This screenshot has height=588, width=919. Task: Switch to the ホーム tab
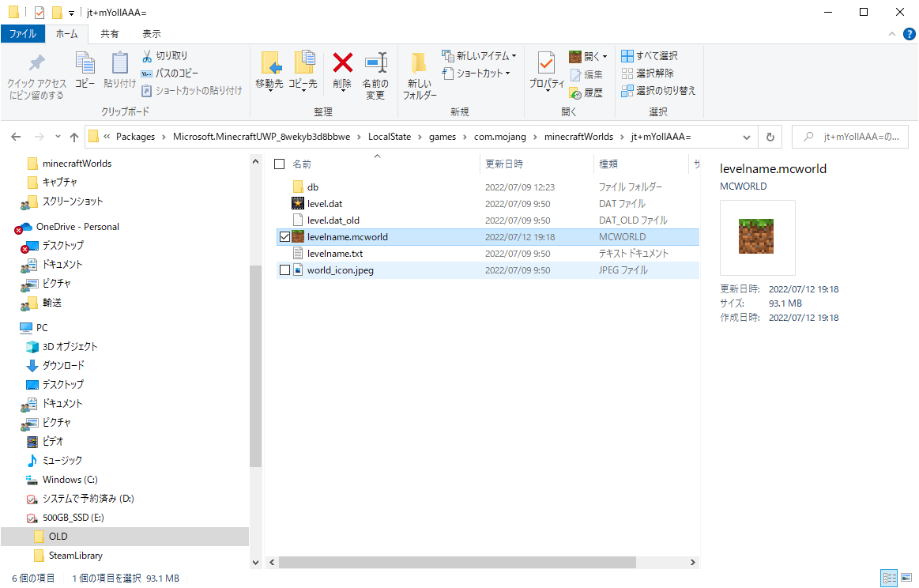pyautogui.click(x=67, y=34)
